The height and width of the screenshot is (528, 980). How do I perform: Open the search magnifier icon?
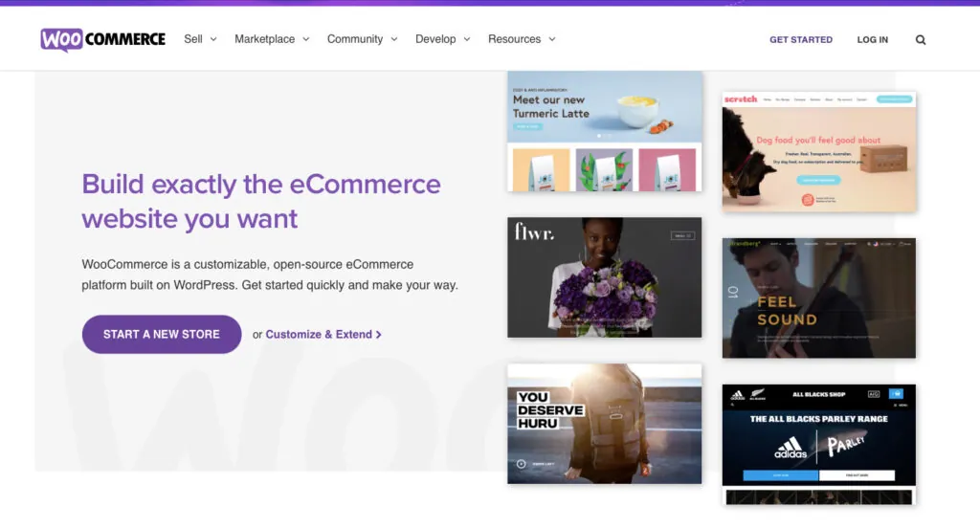point(921,40)
